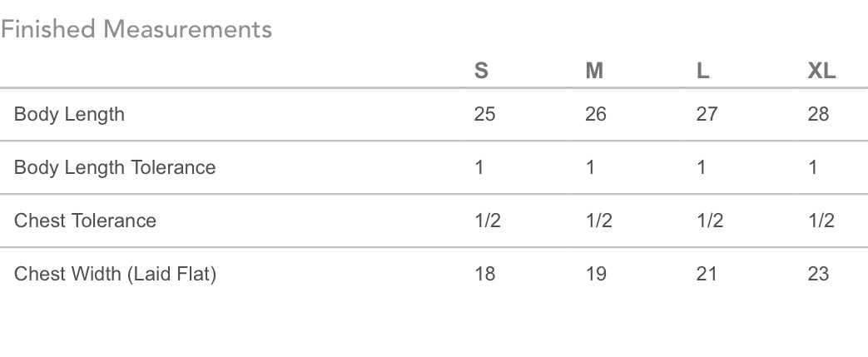Select Body Length value 26 for size M
This screenshot has height=357, width=868.
point(596,114)
